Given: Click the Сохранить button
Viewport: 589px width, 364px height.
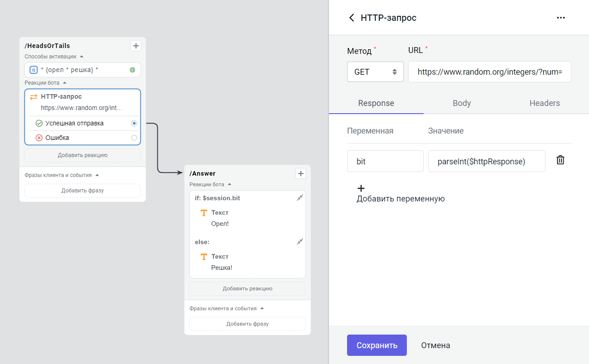Looking at the screenshot, I should [x=377, y=345].
